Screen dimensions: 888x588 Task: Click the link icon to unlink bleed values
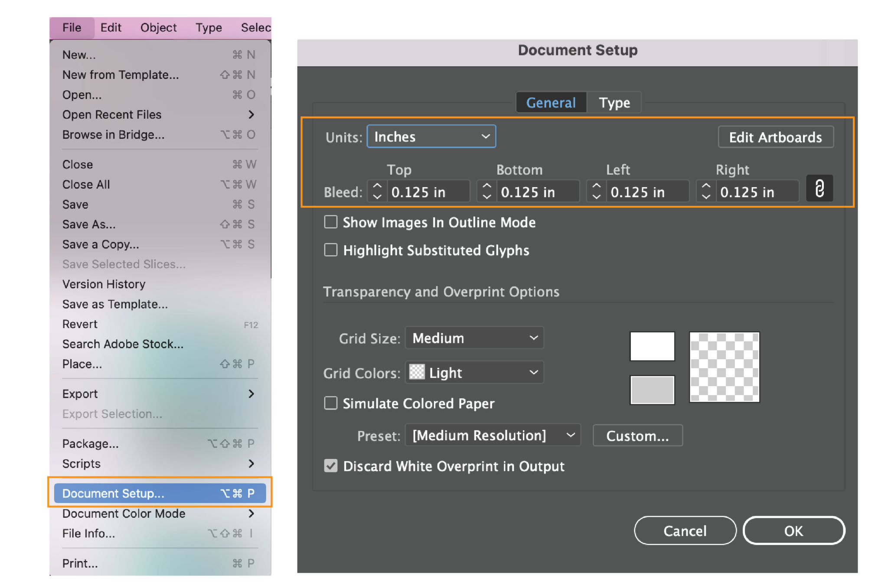pos(819,188)
